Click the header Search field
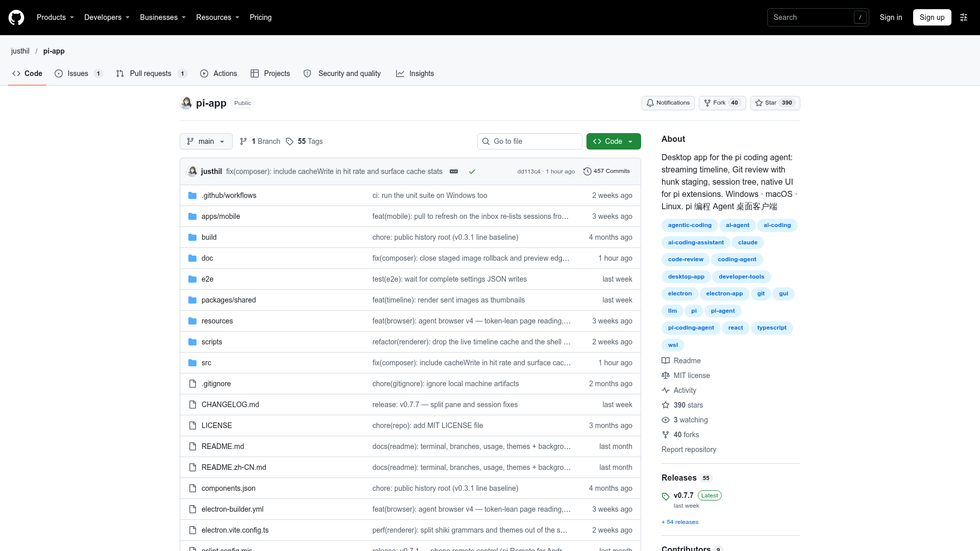This screenshot has width=980, height=551. 818,17
